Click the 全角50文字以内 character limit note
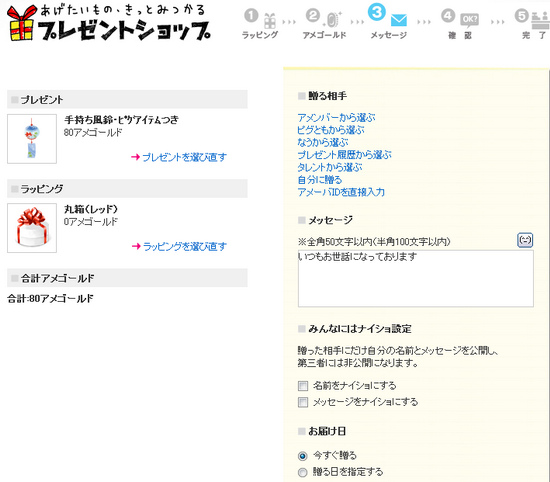The height and width of the screenshot is (482, 550). [374, 242]
